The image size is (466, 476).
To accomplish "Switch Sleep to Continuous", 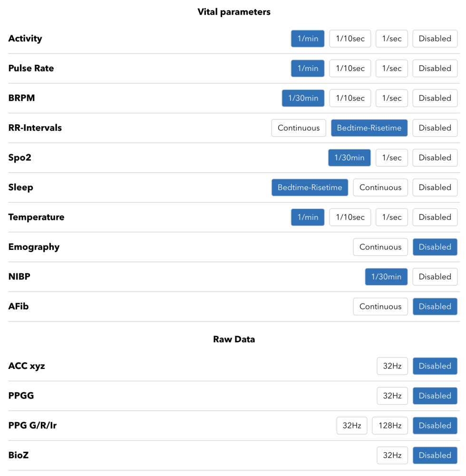I will pyautogui.click(x=380, y=188).
